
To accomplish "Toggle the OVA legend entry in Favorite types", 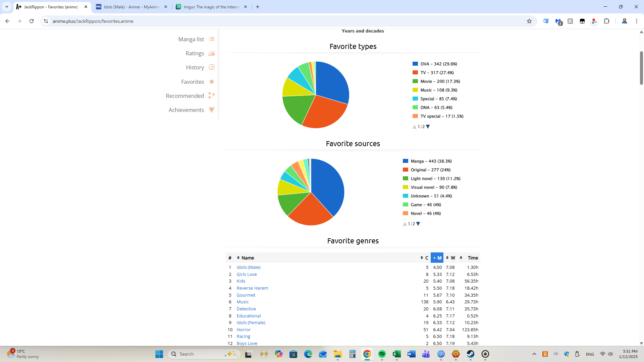I will (x=438, y=64).
